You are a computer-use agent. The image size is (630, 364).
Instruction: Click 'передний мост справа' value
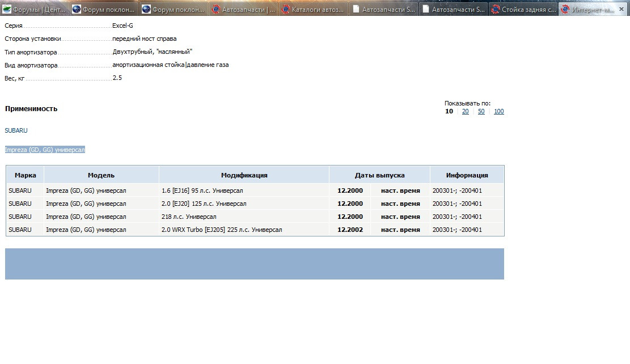pos(144,39)
